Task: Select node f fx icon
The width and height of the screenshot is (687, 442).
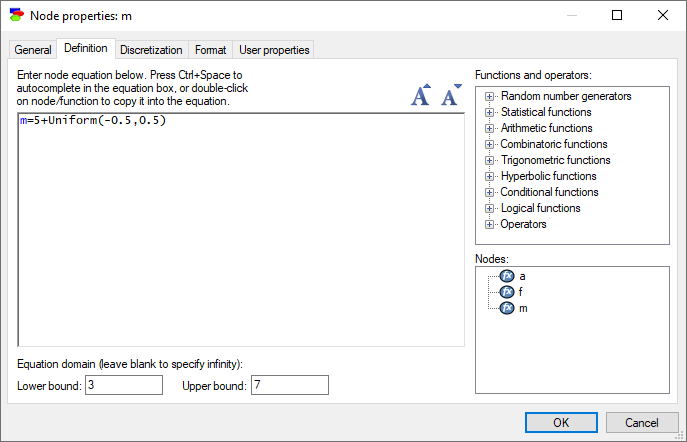Action: pos(507,292)
